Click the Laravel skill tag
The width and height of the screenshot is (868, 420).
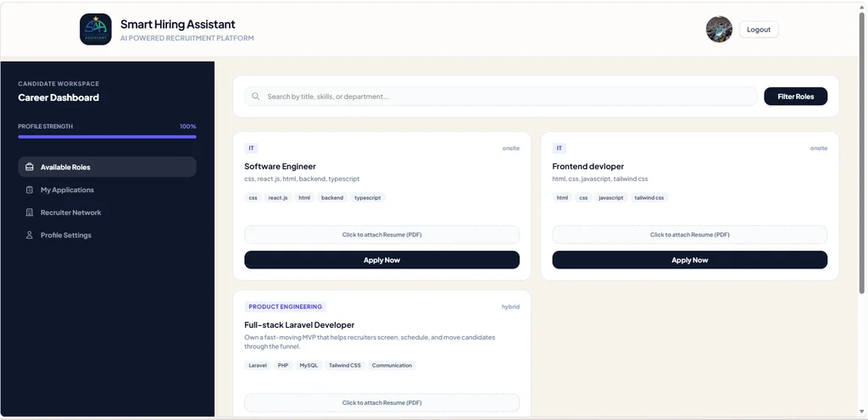point(258,365)
